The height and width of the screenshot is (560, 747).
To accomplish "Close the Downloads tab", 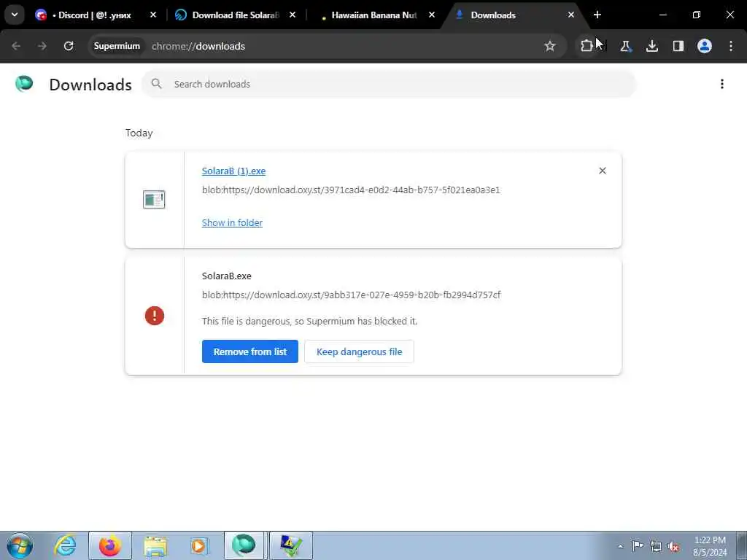I will pyautogui.click(x=571, y=15).
